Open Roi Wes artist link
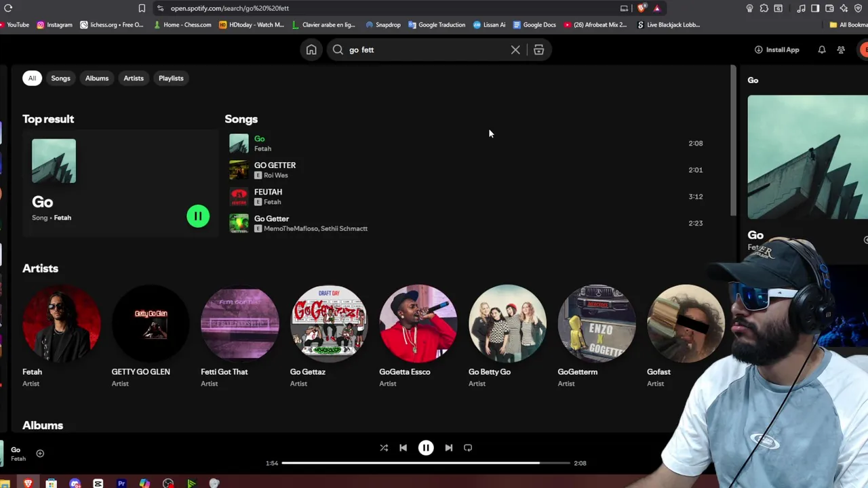The width and height of the screenshot is (868, 488). (275, 176)
